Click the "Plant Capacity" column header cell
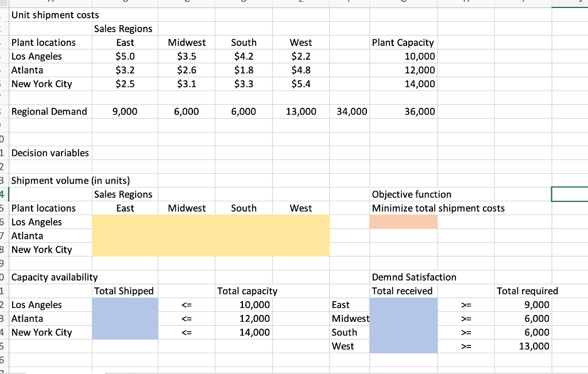Image resolution: width=588 pixels, height=374 pixels. click(403, 42)
